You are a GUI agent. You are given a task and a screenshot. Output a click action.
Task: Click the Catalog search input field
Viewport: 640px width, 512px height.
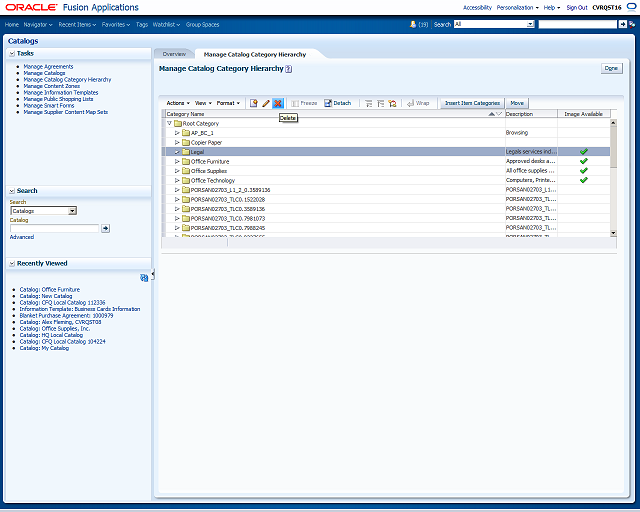coord(54,228)
